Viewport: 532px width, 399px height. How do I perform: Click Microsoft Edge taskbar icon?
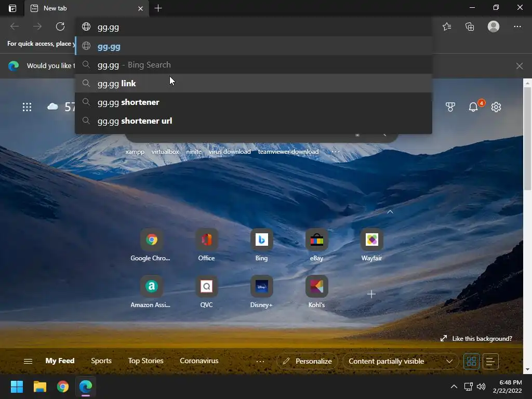point(86,387)
